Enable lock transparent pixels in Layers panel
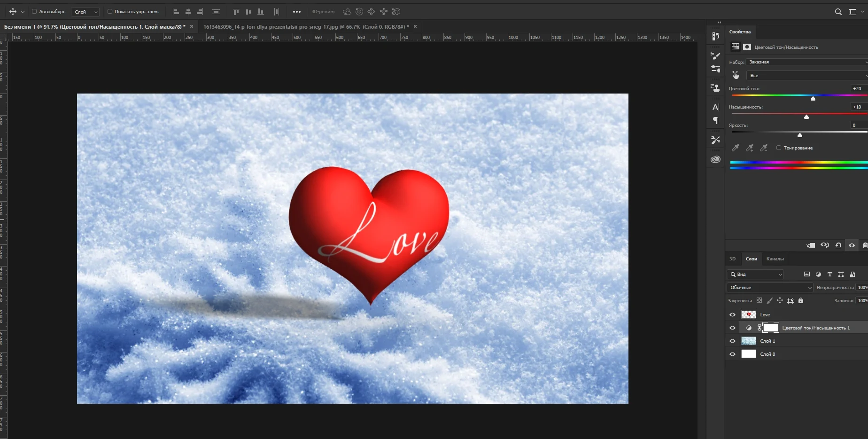Viewport: 868px width, 439px height. (759, 301)
